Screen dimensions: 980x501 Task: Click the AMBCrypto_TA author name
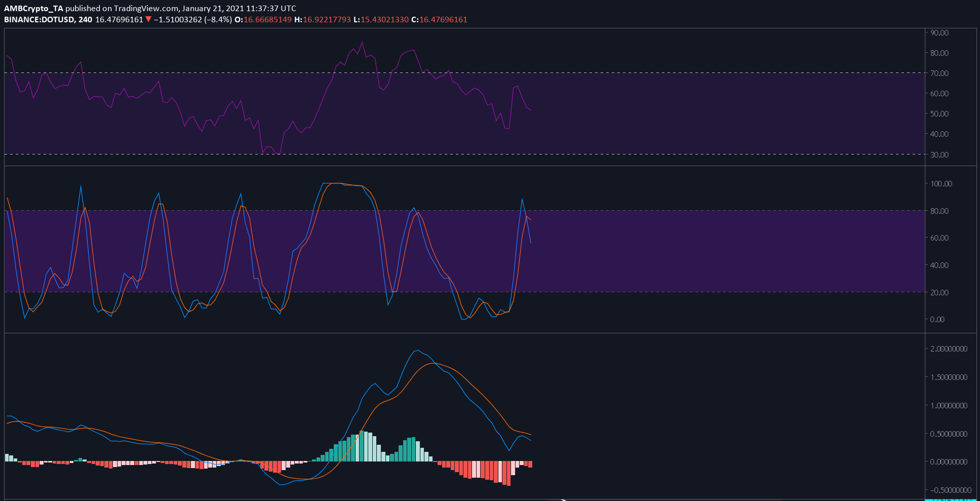tap(33, 8)
